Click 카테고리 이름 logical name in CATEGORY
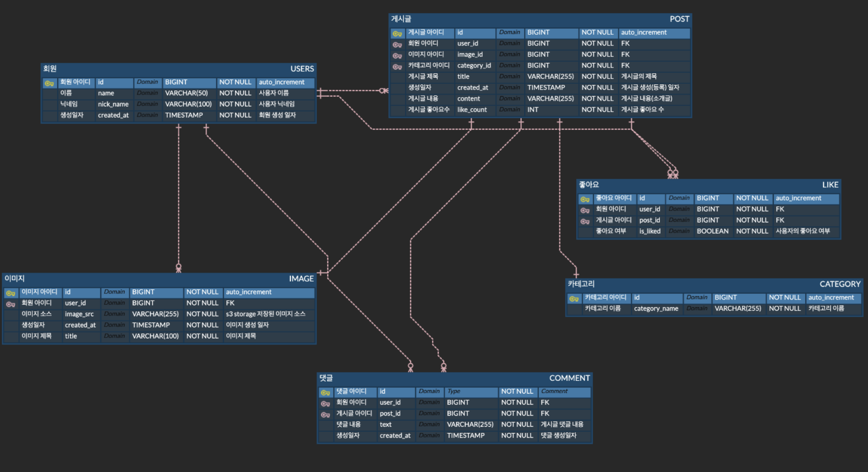 pos(603,308)
